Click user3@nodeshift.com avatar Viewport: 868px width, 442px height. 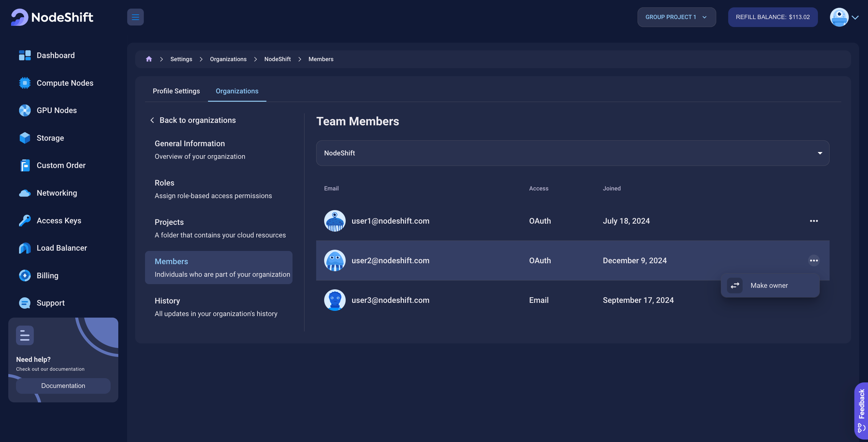(335, 300)
